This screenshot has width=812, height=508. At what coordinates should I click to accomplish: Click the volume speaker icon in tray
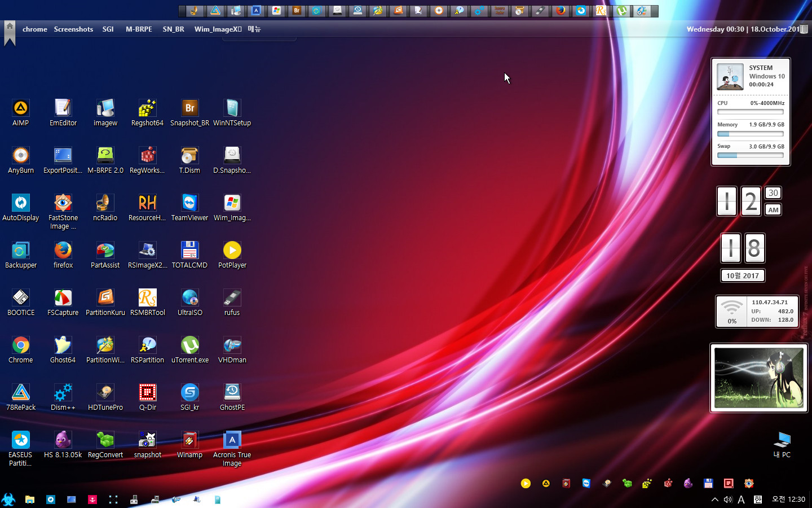(x=728, y=499)
